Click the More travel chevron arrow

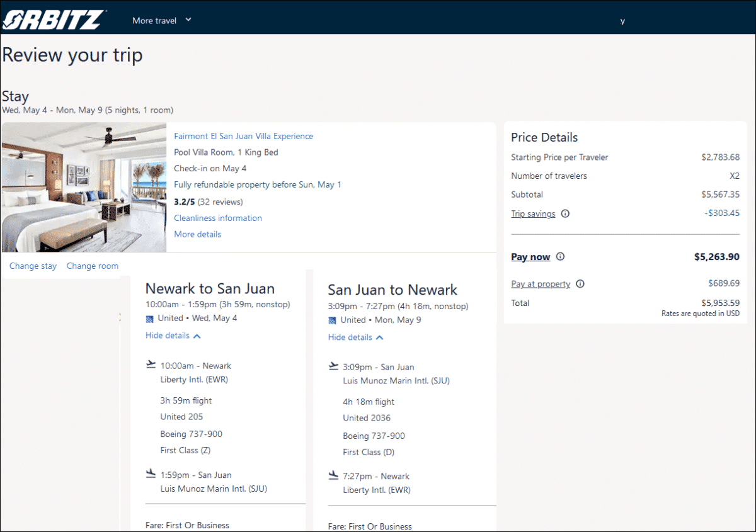click(188, 20)
